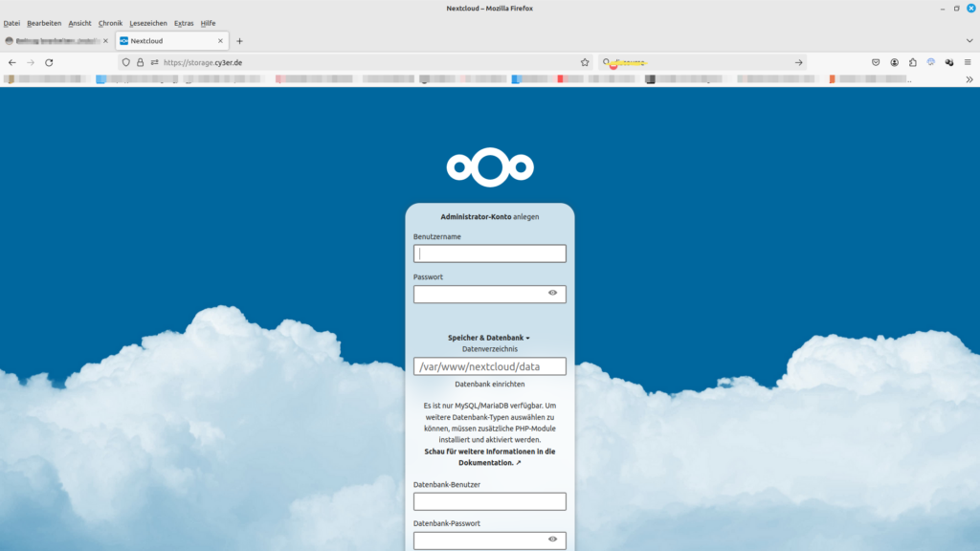This screenshot has height=551, width=980.
Task: Reload the current page
Action: (49, 62)
